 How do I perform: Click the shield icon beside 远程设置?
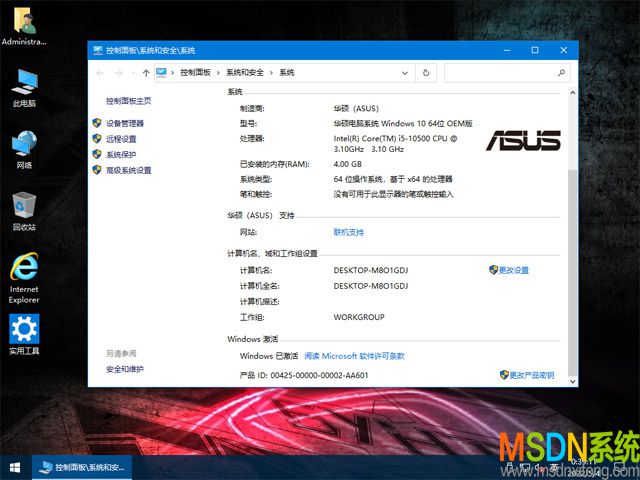click(x=97, y=138)
